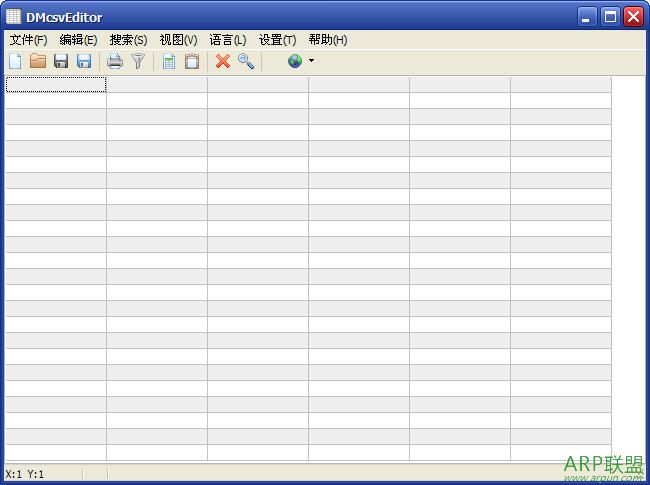Copy using the green sheet icon

click(169, 61)
